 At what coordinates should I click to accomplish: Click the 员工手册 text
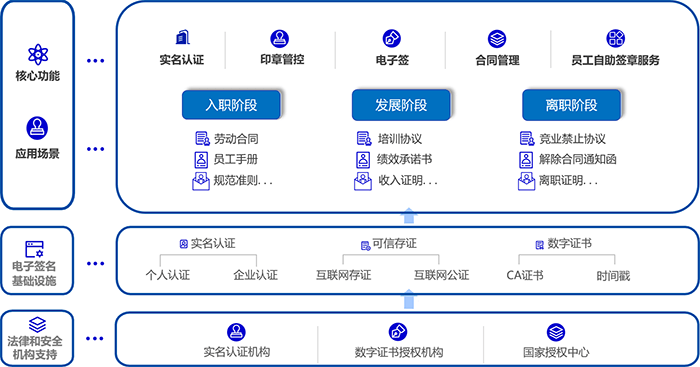(236, 159)
